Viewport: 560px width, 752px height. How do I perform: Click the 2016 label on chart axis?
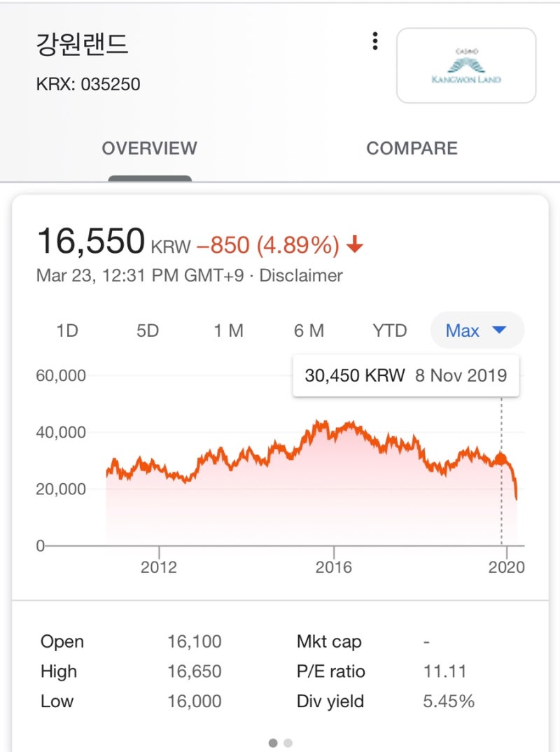[333, 567]
